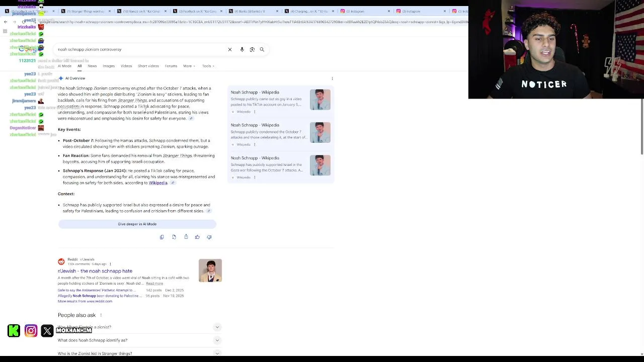The width and height of the screenshot is (644, 362).
Task: Open Wikipedia card about supporting Israel in Gaza war
Action: [281, 166]
